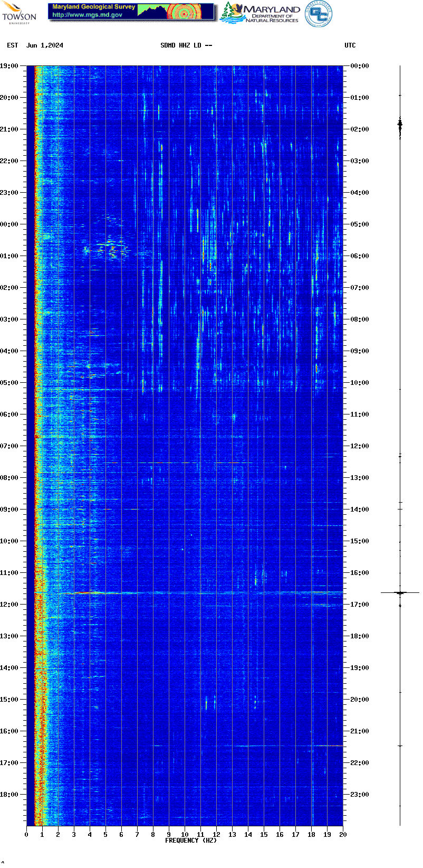
Task: Click the 19:00 EST time tick label
Action: pyautogui.click(x=9, y=66)
